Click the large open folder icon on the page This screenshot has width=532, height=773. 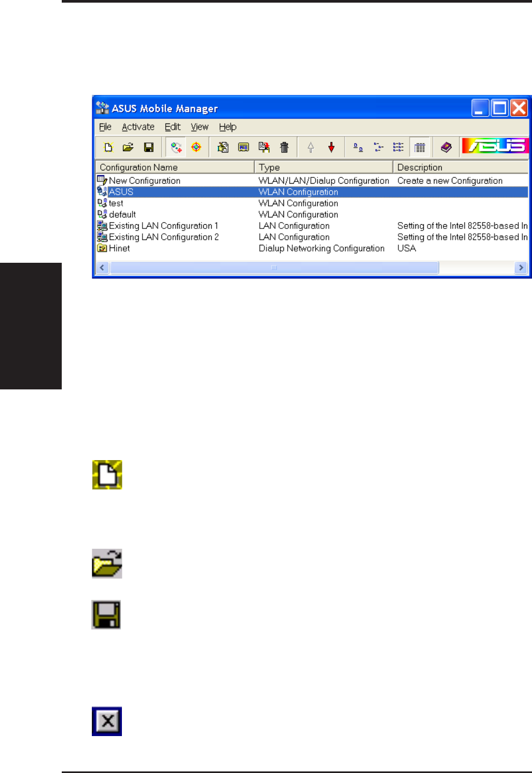coord(107,564)
